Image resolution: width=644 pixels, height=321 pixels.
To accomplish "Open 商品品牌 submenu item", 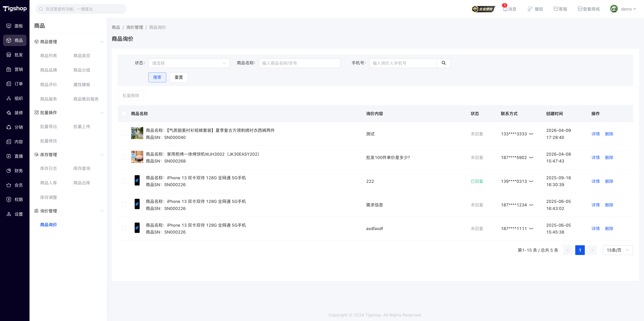I will coord(48,70).
